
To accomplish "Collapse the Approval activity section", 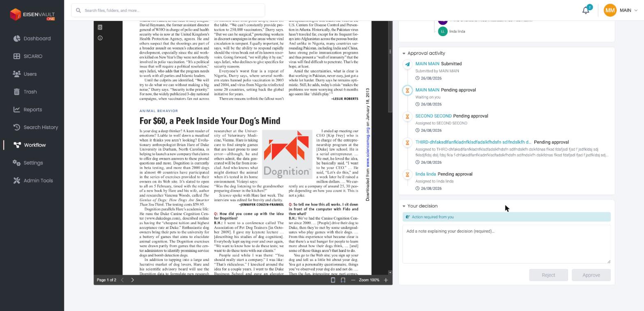I will point(404,53).
